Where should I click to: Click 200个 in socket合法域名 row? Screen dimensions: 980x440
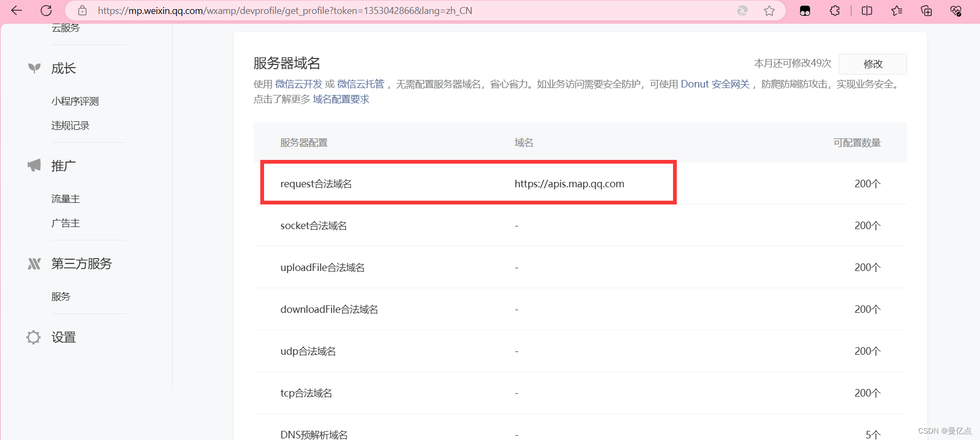tap(868, 226)
